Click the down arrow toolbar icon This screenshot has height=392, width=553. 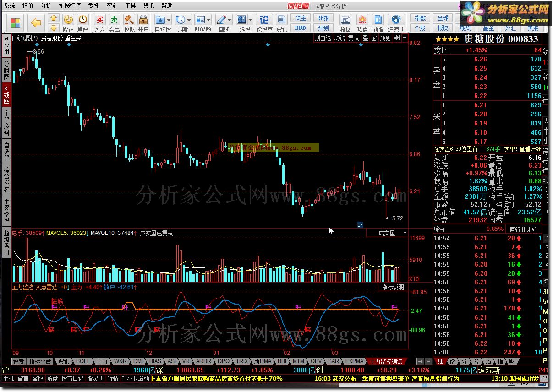[53, 27]
